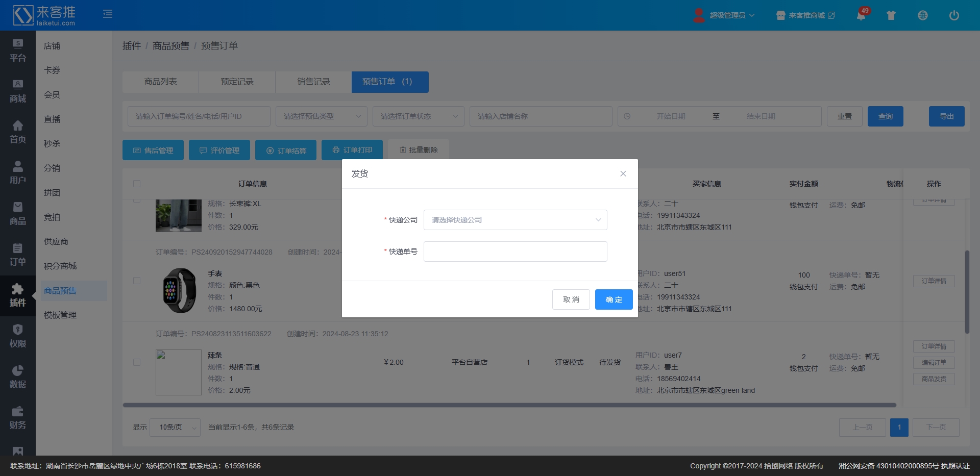The width and height of the screenshot is (980, 476).
Task: Open the 数据 section in left sidebar
Action: point(17,377)
